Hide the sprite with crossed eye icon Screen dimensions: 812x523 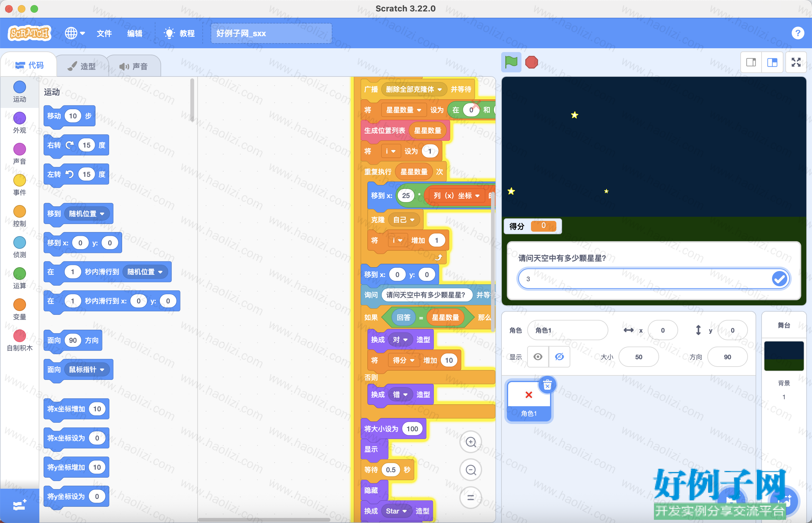pyautogui.click(x=559, y=357)
